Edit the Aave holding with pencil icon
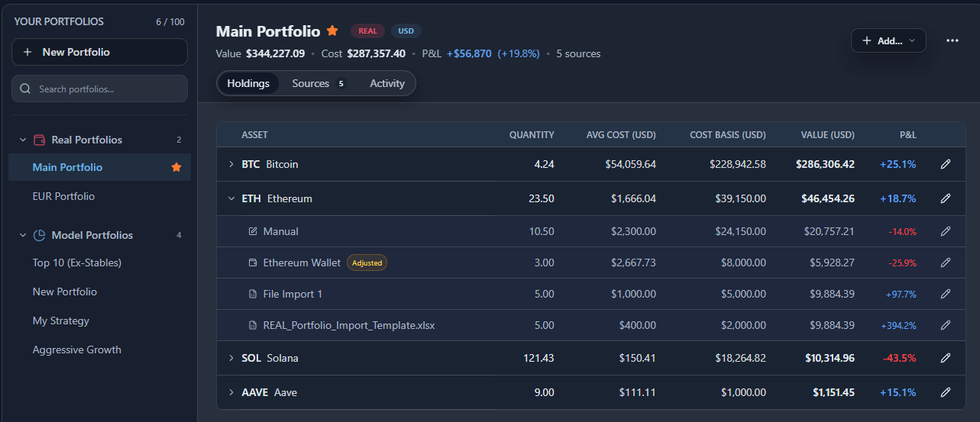 pos(945,392)
